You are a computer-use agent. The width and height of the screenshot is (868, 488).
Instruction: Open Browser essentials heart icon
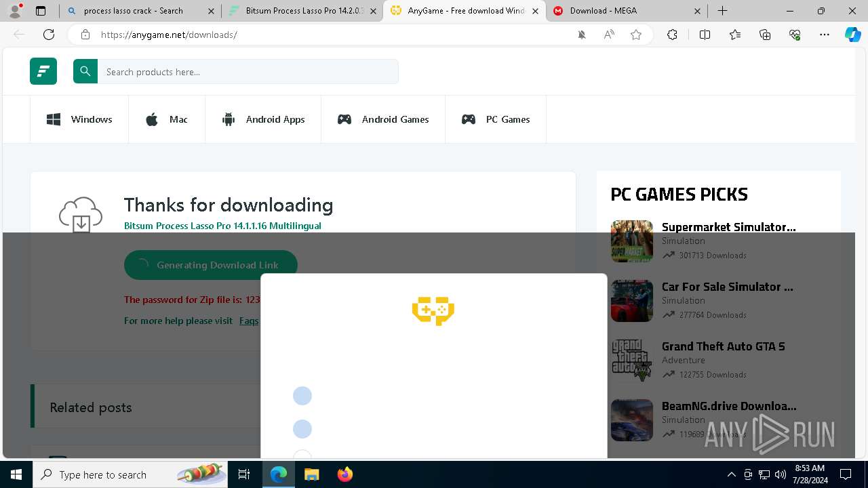pyautogui.click(x=795, y=35)
